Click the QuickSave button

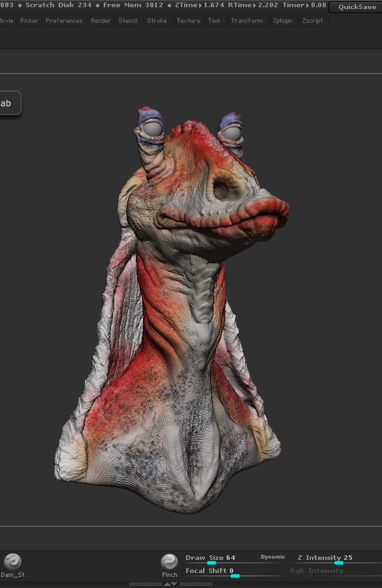coord(356,7)
